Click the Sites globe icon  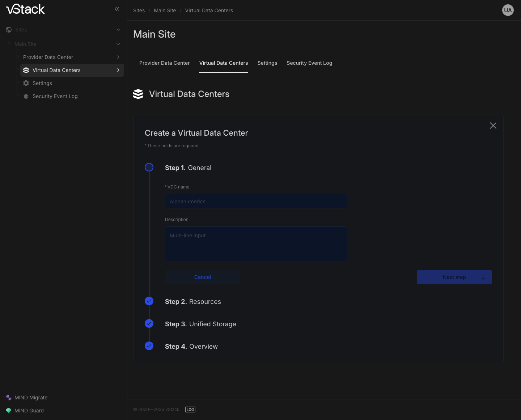click(9, 30)
